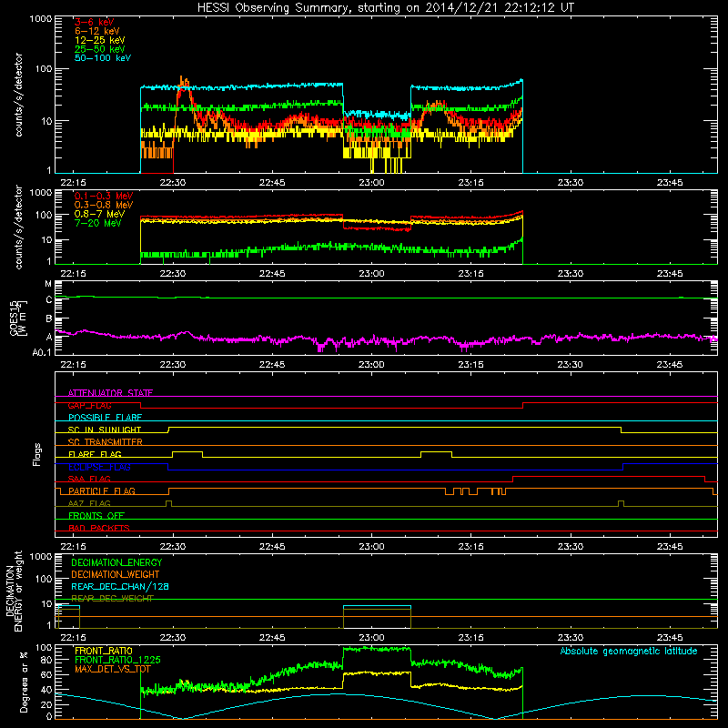
Task: Click the green 7-20 MeV legend label
Action: tap(97, 223)
